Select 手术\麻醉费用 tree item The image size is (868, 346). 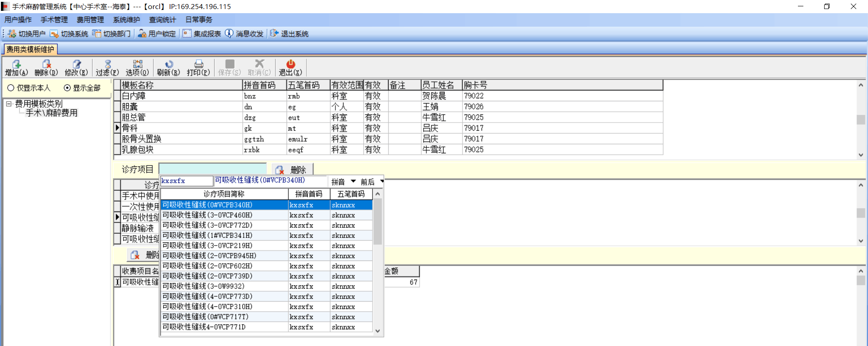(52, 113)
